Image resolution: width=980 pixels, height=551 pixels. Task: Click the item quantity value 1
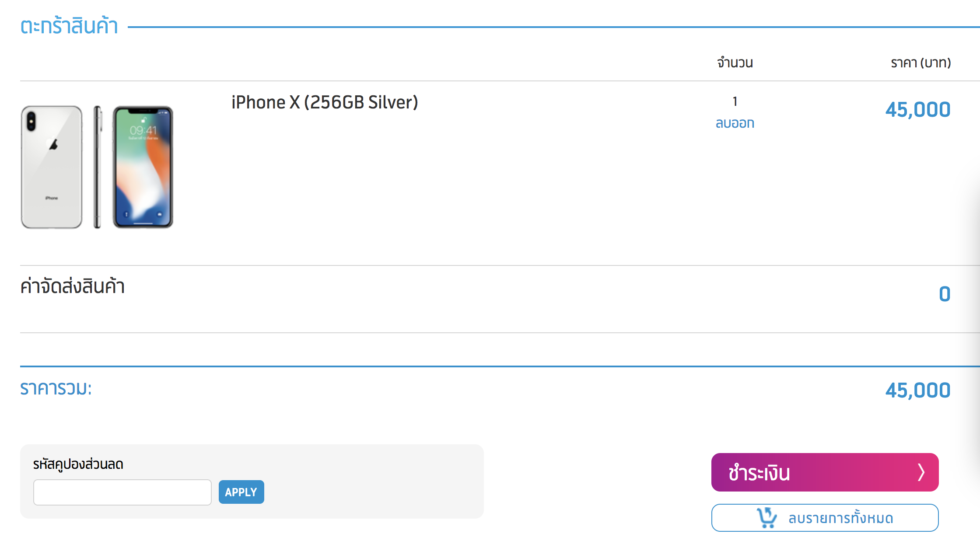pos(735,101)
